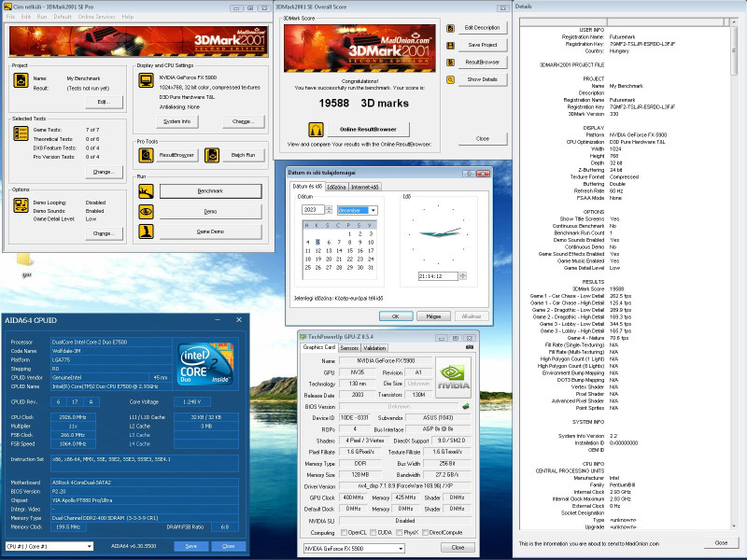Click the Game Demo icon

[147, 231]
